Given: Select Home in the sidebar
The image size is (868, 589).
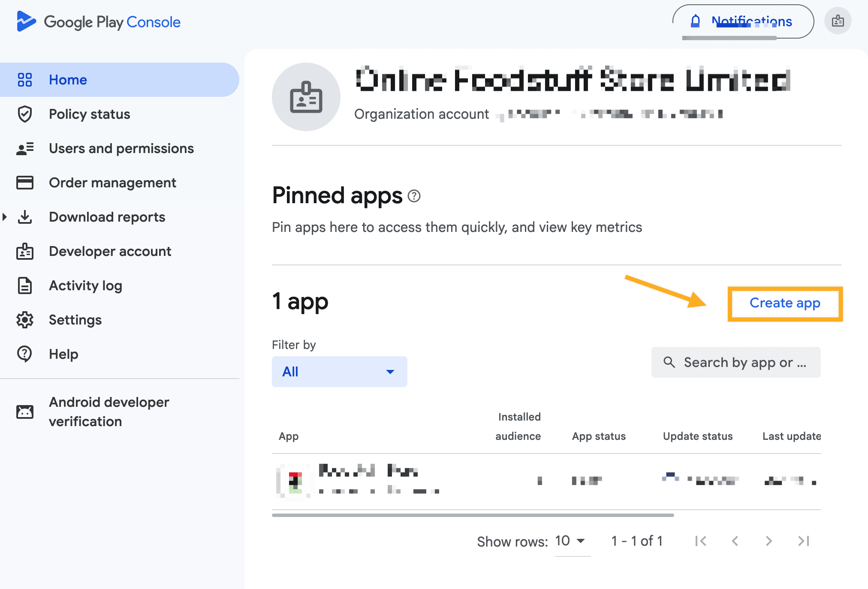Looking at the screenshot, I should coord(120,80).
